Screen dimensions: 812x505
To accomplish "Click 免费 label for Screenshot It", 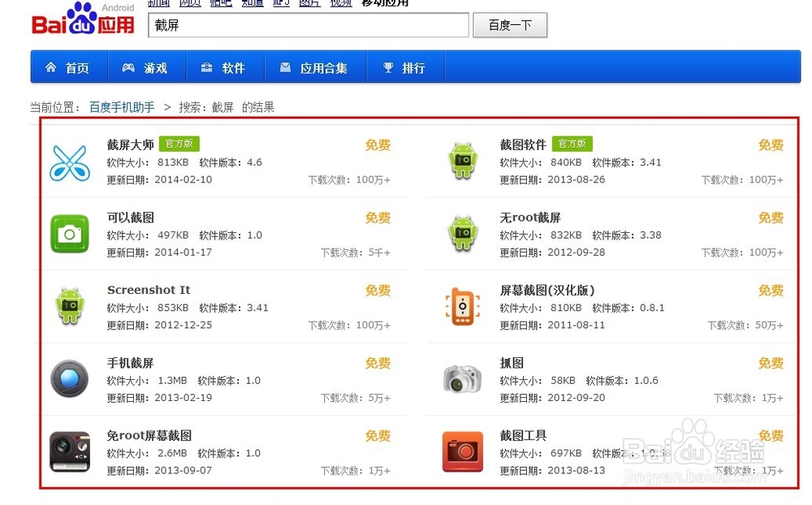I will tap(378, 290).
